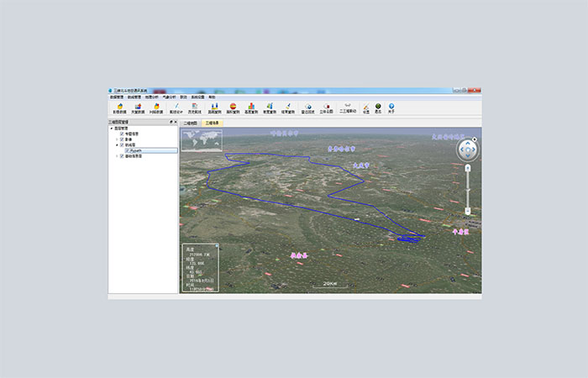The height and width of the screenshot is (378, 588).
Task: Toggle the 影像 layer checkbox
Action: click(122, 139)
